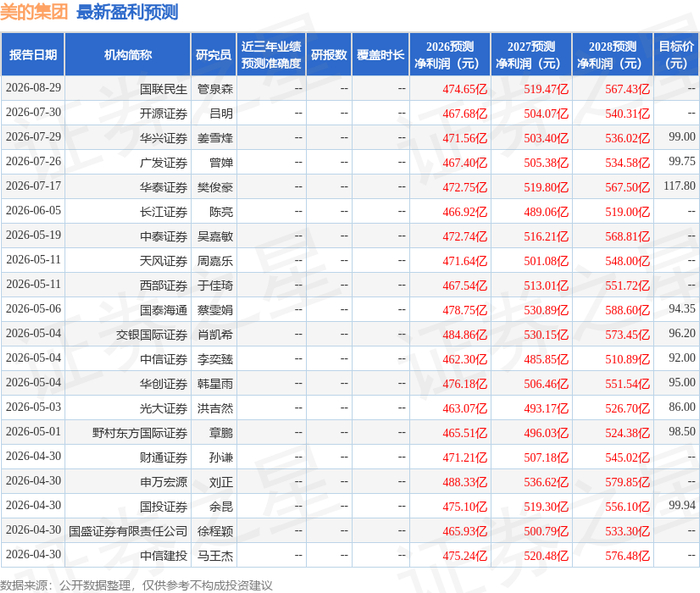
Task: Select the 近三年业绩预测准确度 column header
Action: coord(271,54)
